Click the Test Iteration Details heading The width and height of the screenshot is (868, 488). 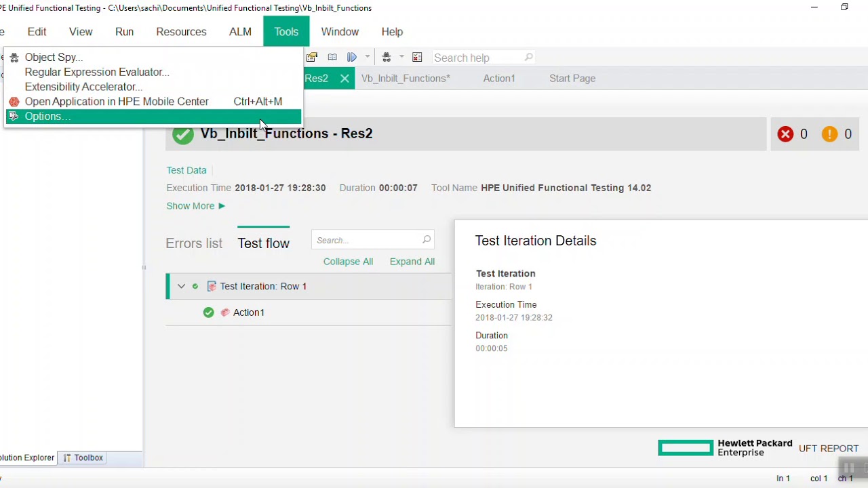pos(536,241)
